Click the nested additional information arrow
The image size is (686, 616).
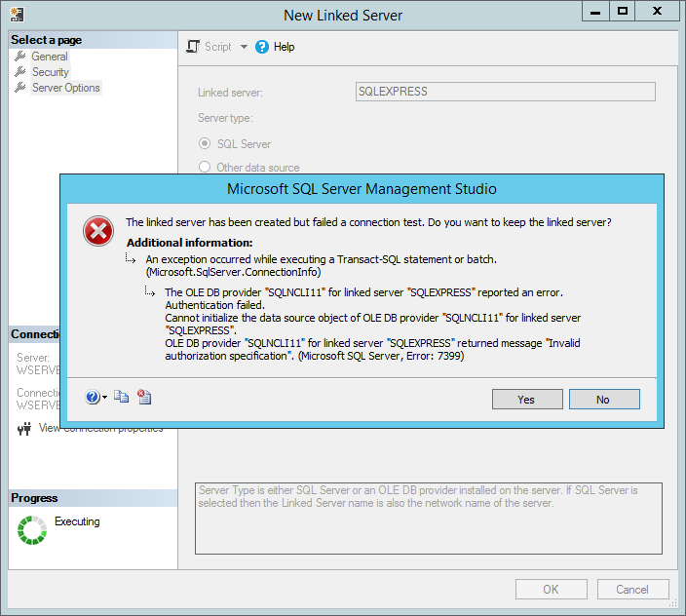[150, 290]
